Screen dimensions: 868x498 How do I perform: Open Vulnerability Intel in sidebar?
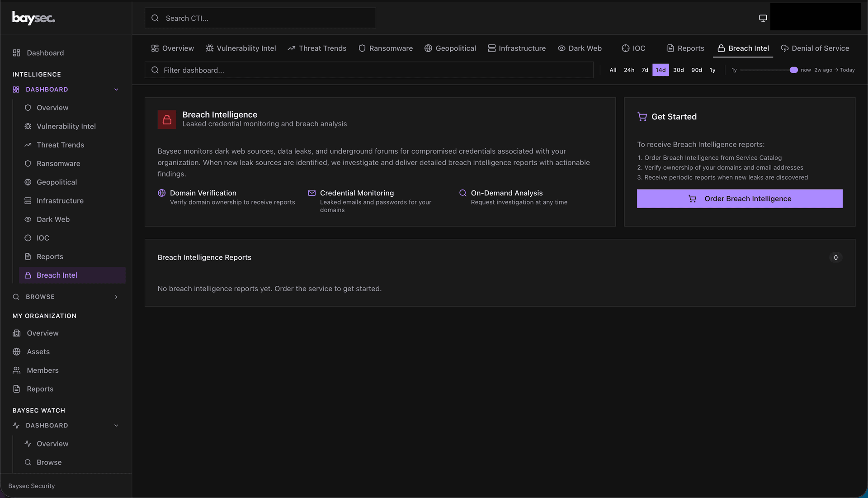[66, 126]
